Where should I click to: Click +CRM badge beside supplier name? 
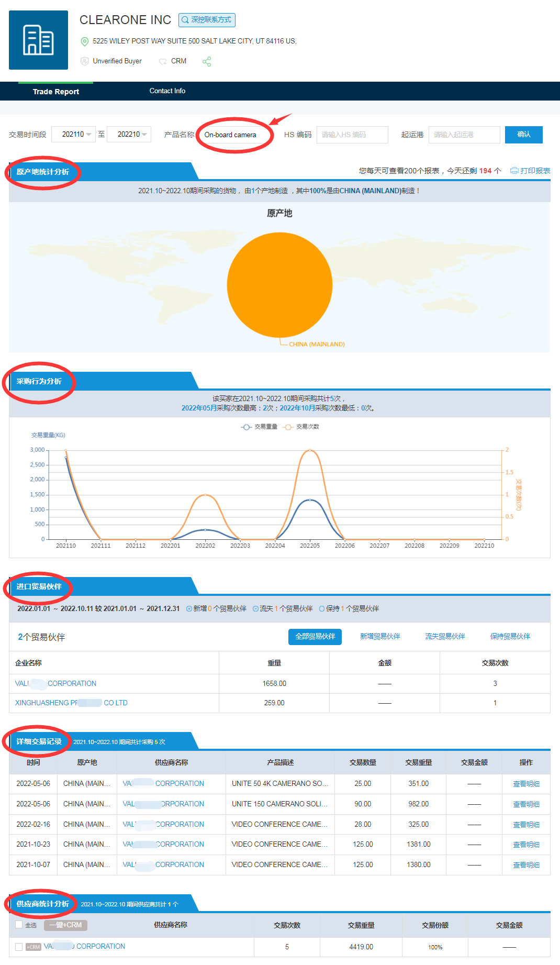pos(33,947)
